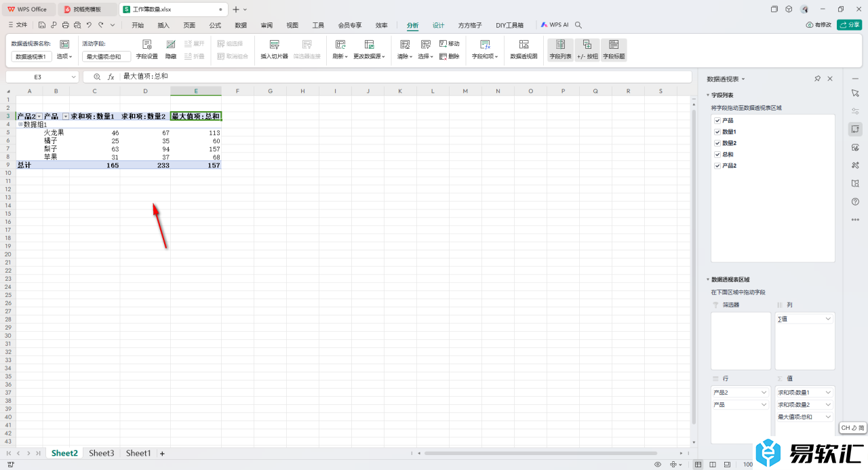Image resolution: width=868 pixels, height=470 pixels.
Task: Uncheck the 数量2 field checkbox
Action: pos(717,143)
